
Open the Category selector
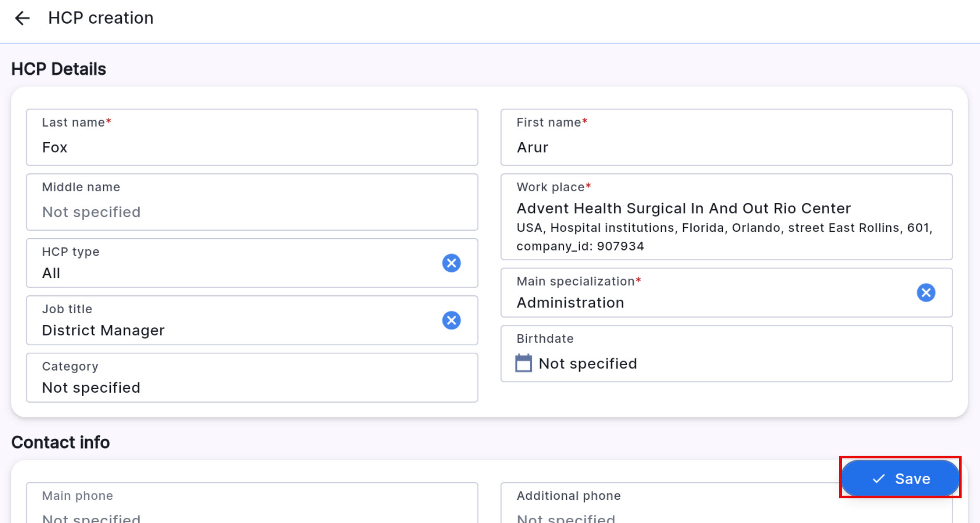click(252, 377)
